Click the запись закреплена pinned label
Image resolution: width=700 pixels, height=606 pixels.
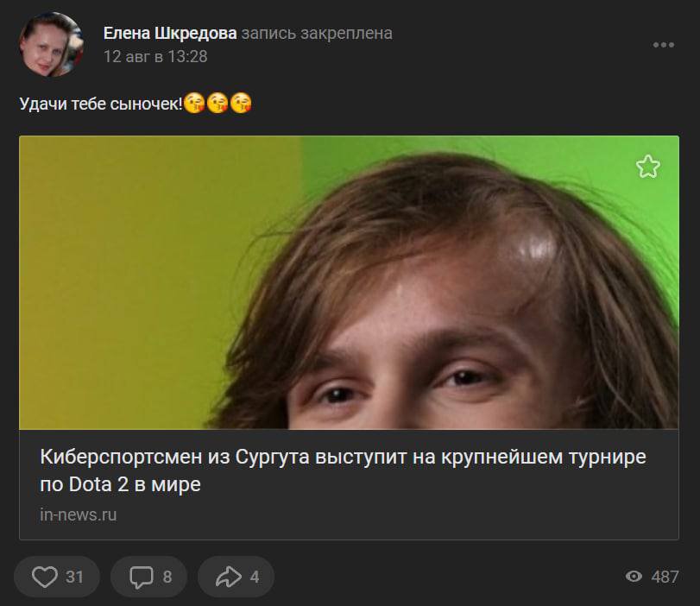click(x=317, y=34)
